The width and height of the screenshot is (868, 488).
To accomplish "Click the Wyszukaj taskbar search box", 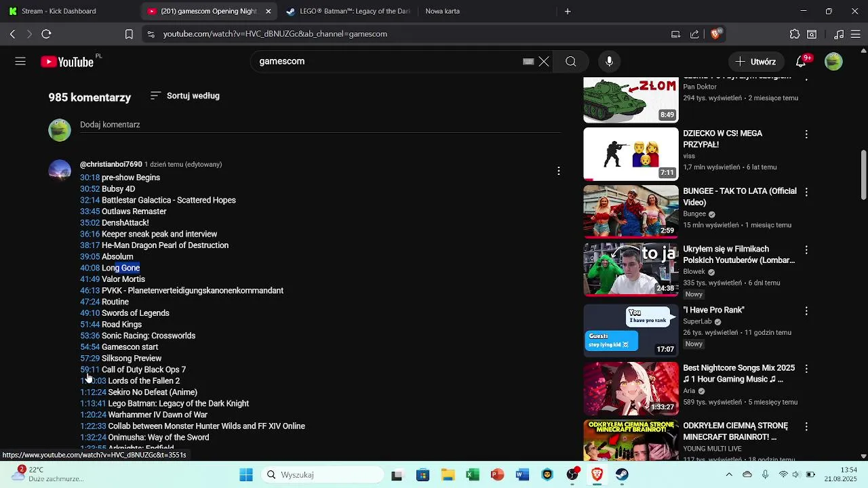I will click(x=323, y=474).
